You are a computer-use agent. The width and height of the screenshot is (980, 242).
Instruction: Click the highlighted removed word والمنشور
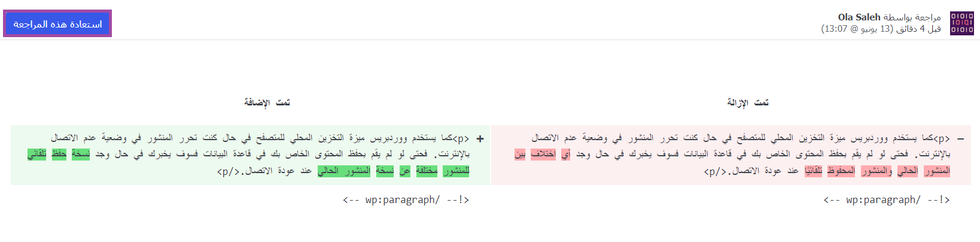coord(876,171)
